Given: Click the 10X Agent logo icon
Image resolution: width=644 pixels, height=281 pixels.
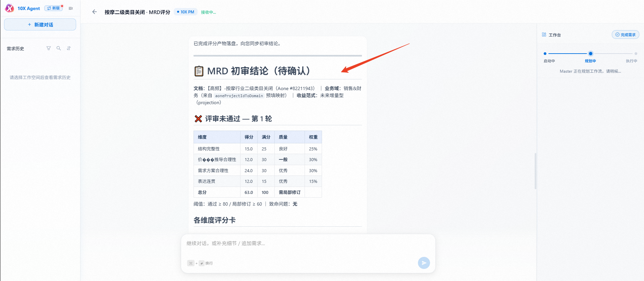Looking at the screenshot, I should coord(9,8).
